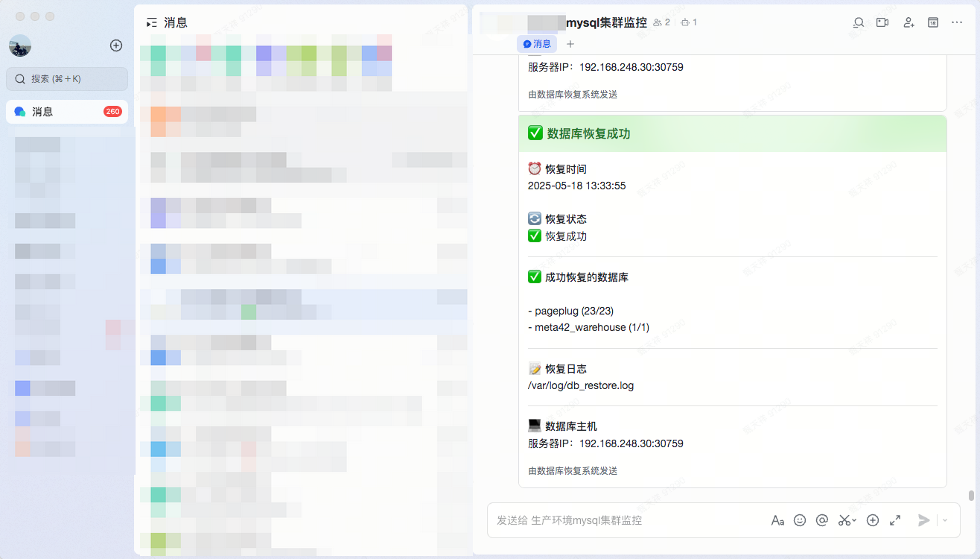Open the more options (...) menu
This screenshot has height=559, width=980.
(957, 22)
